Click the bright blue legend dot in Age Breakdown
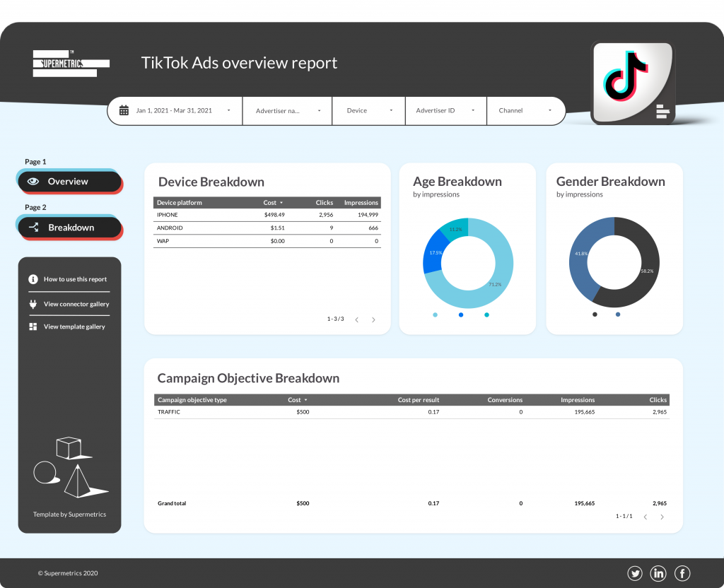Viewport: 724px width, 588px height. click(x=461, y=314)
